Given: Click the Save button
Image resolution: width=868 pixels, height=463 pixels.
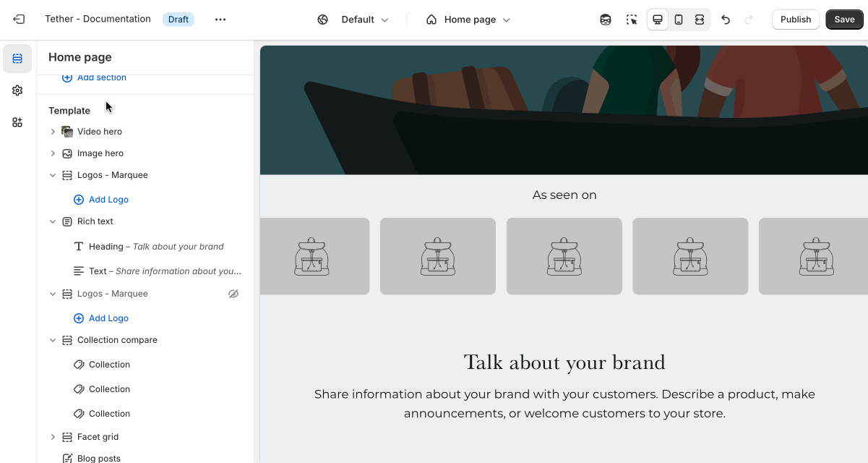Looking at the screenshot, I should pos(844,20).
